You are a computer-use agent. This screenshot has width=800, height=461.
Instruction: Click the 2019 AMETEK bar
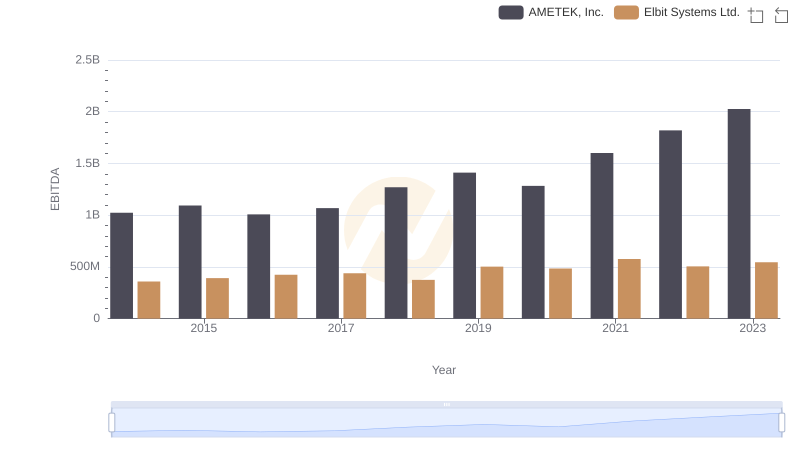(464, 245)
